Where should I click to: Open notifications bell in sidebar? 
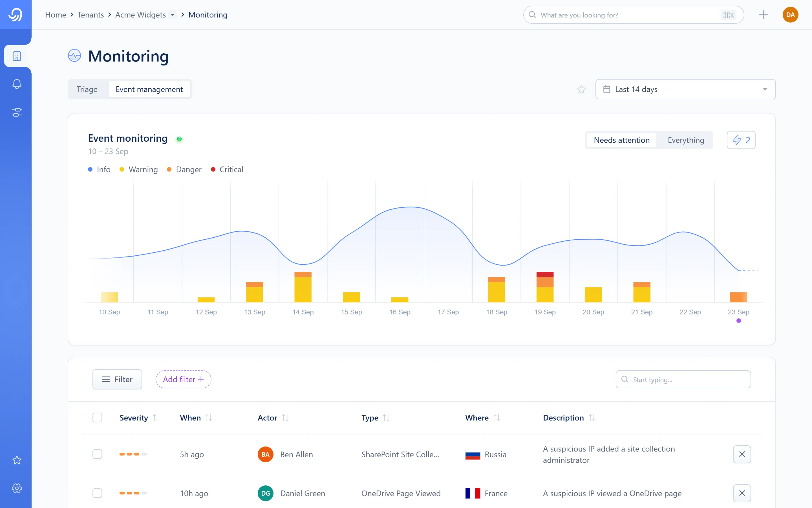point(17,84)
